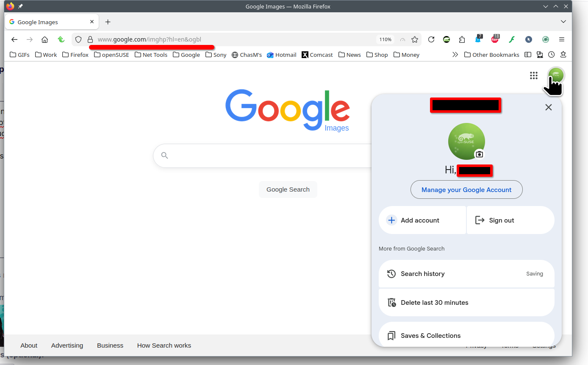This screenshot has width=588, height=365.
Task: Open the Sony bookmark folder
Action: point(216,55)
